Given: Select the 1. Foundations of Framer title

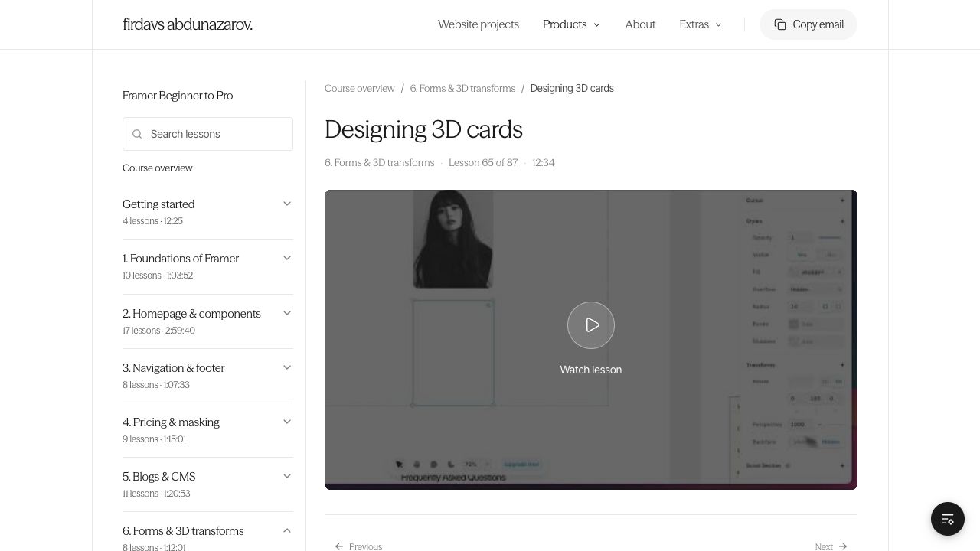Looking at the screenshot, I should pos(181,259).
